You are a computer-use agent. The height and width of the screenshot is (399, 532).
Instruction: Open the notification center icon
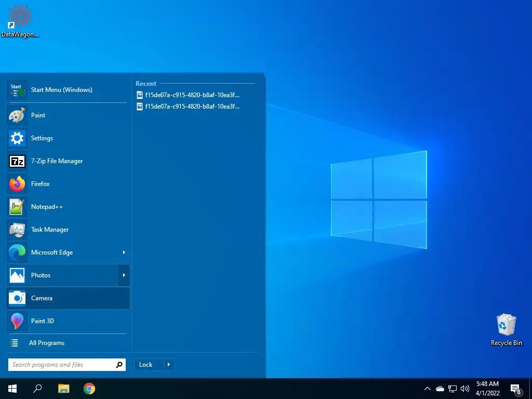515,389
